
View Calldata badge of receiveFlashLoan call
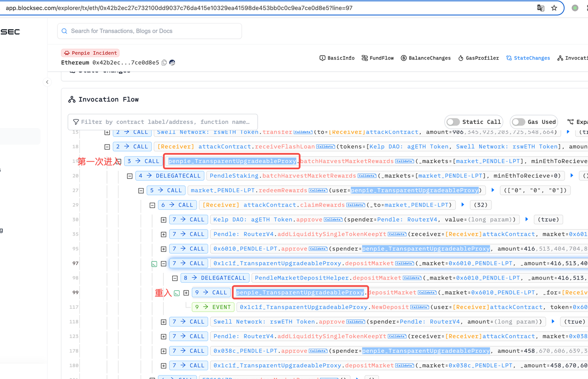326,147
